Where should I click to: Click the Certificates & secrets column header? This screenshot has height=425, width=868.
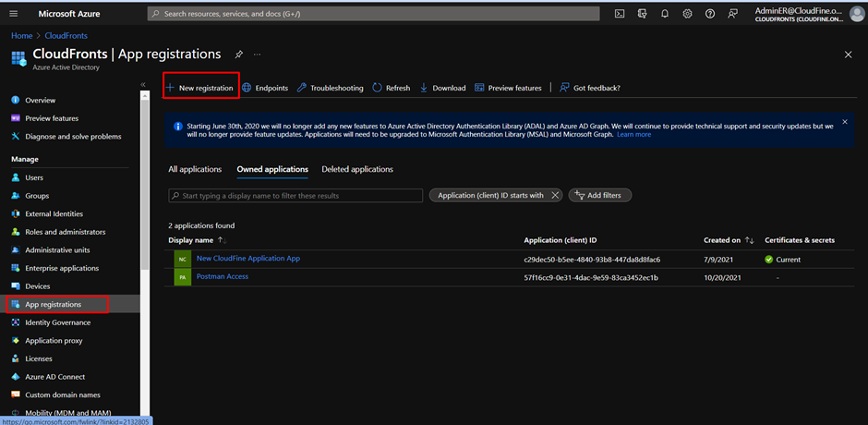tap(800, 240)
